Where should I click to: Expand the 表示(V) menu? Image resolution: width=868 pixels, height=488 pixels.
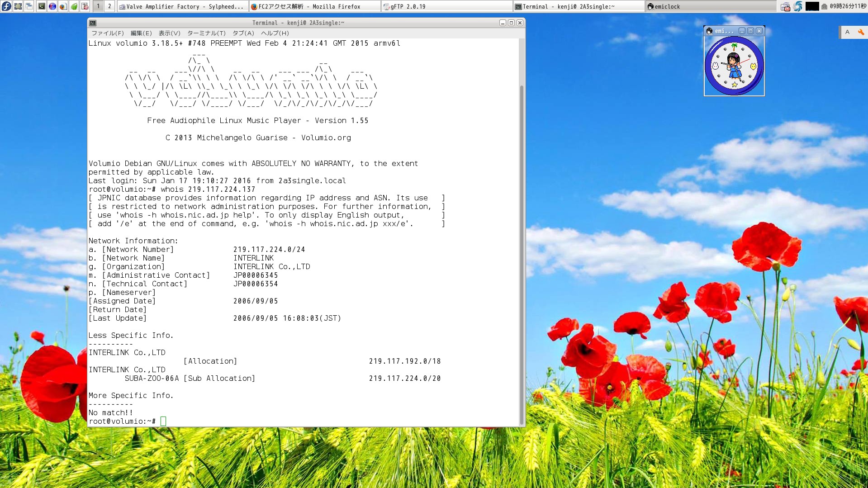coord(169,33)
